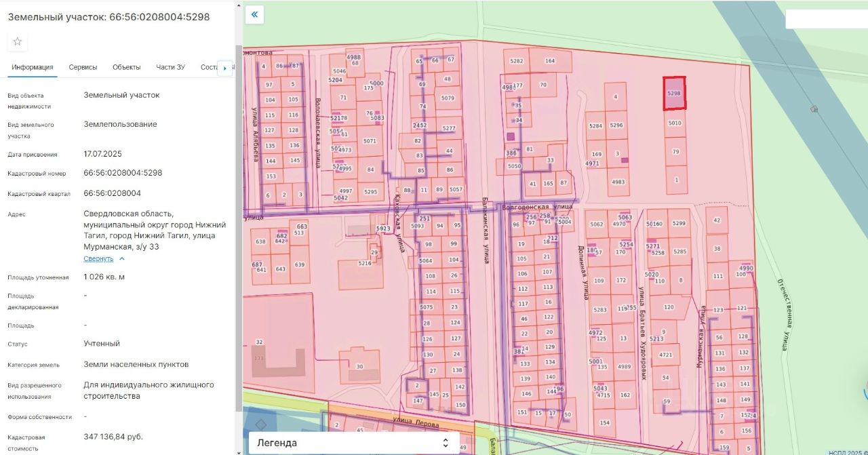Select parcel 4983 on the map

(x=618, y=182)
